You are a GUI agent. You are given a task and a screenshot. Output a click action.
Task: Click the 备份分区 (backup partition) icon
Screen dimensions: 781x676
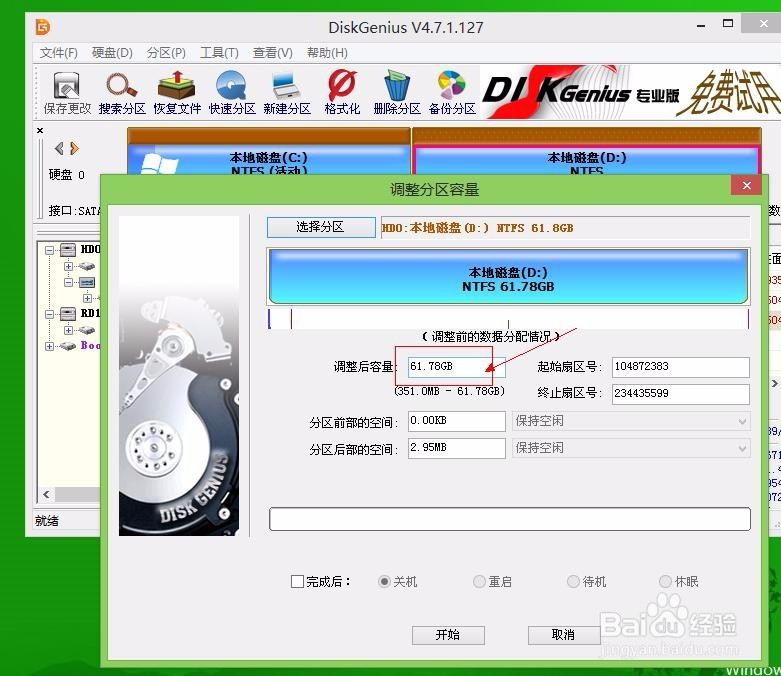(452, 92)
